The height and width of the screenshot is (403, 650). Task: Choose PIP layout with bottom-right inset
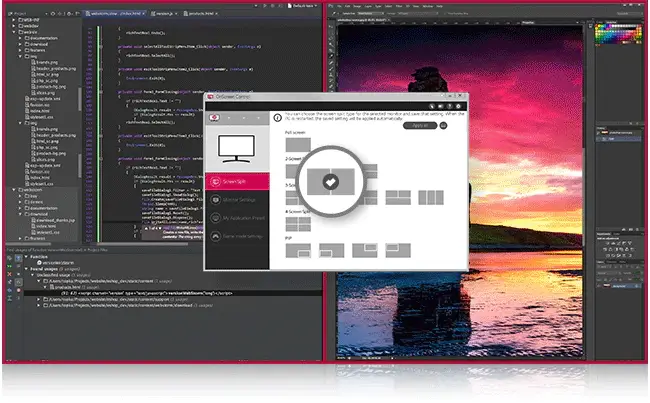click(x=298, y=250)
